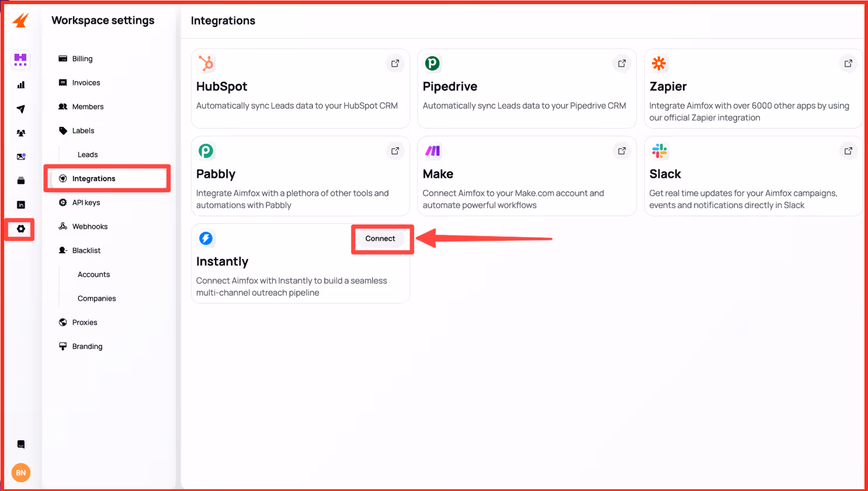The width and height of the screenshot is (868, 491).
Task: Open the HubSpot external link icon
Action: (395, 63)
